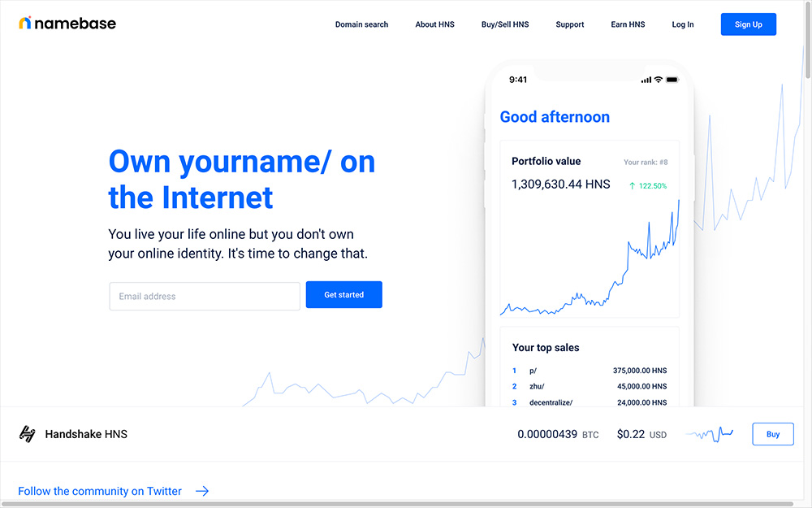Click the '0.00000439 BTC' price
This screenshot has height=508, width=812.
point(558,434)
